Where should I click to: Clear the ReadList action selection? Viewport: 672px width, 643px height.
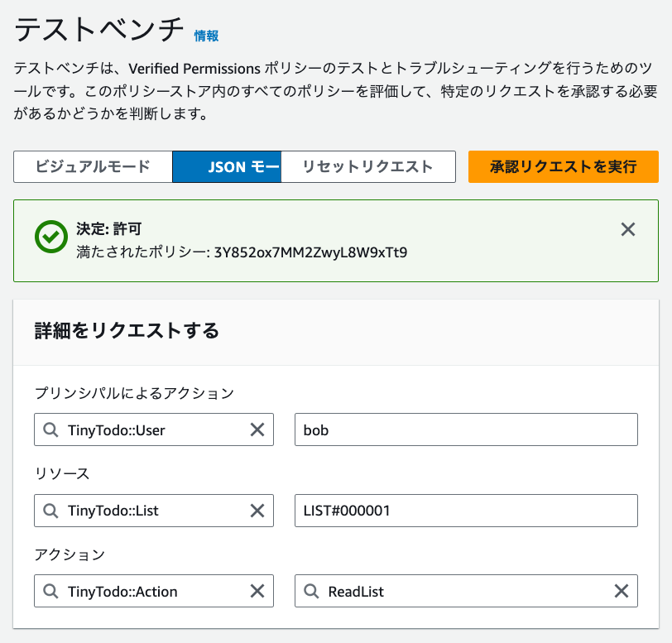(621, 591)
